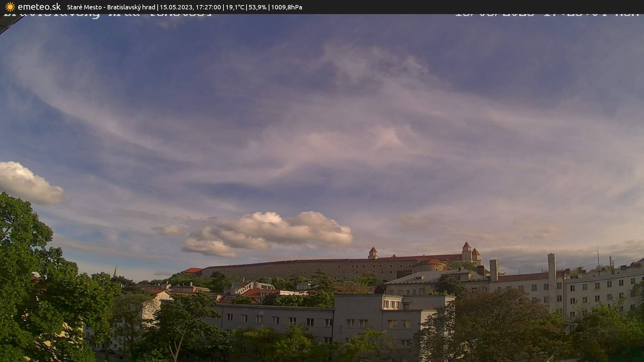Select the location label Staré Mesto - Bratislavský hrad
644x362 pixels.
coord(111,7)
